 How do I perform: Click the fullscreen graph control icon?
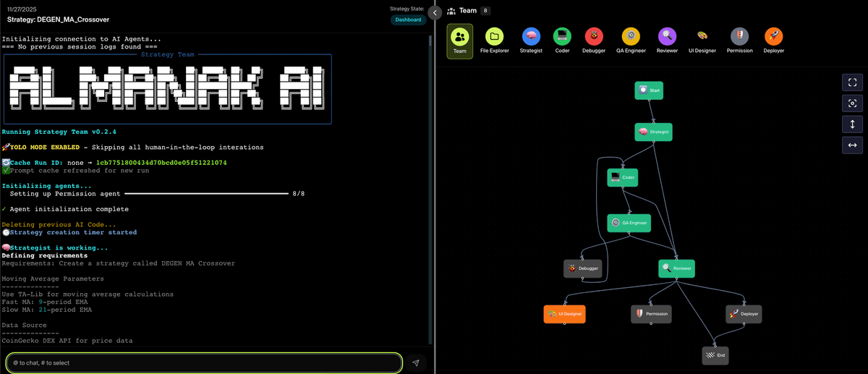852,82
